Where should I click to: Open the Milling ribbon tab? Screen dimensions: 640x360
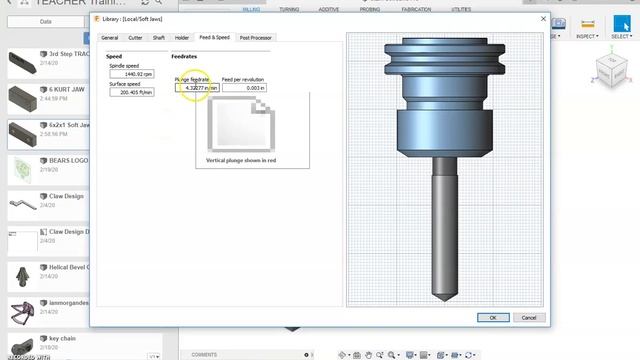pyautogui.click(x=251, y=9)
